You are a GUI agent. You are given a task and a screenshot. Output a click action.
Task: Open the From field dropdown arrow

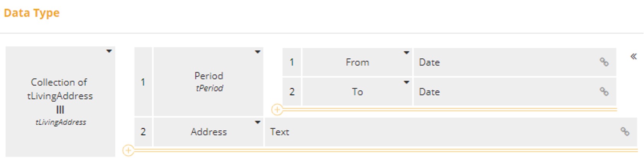[406, 53]
